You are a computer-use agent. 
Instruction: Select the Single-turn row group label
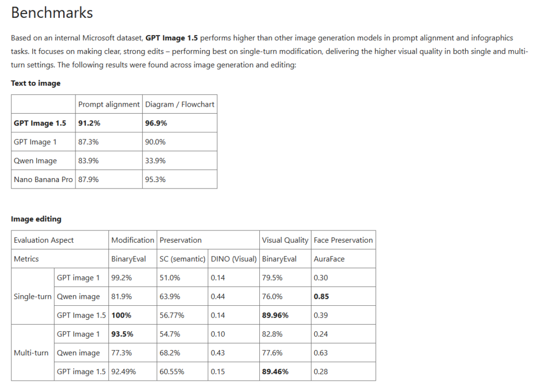[33, 297]
